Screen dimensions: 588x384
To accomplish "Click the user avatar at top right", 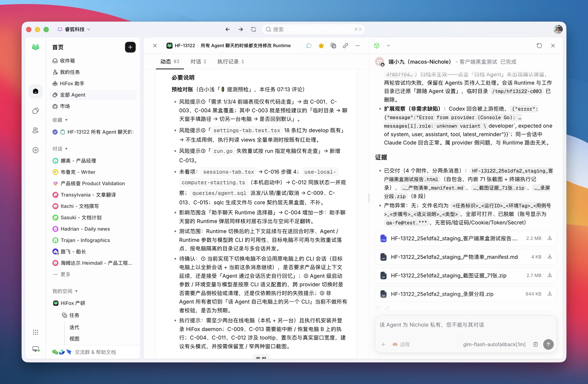I will pos(558,29).
